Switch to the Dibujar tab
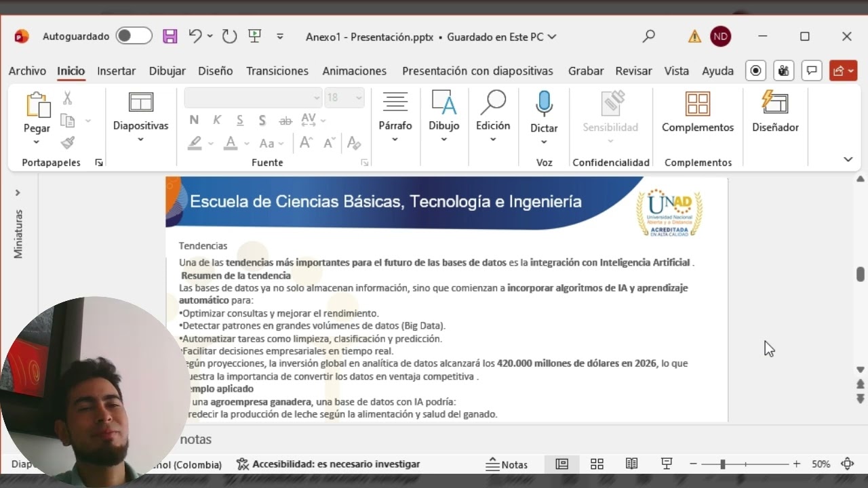The height and width of the screenshot is (488, 868). [167, 70]
